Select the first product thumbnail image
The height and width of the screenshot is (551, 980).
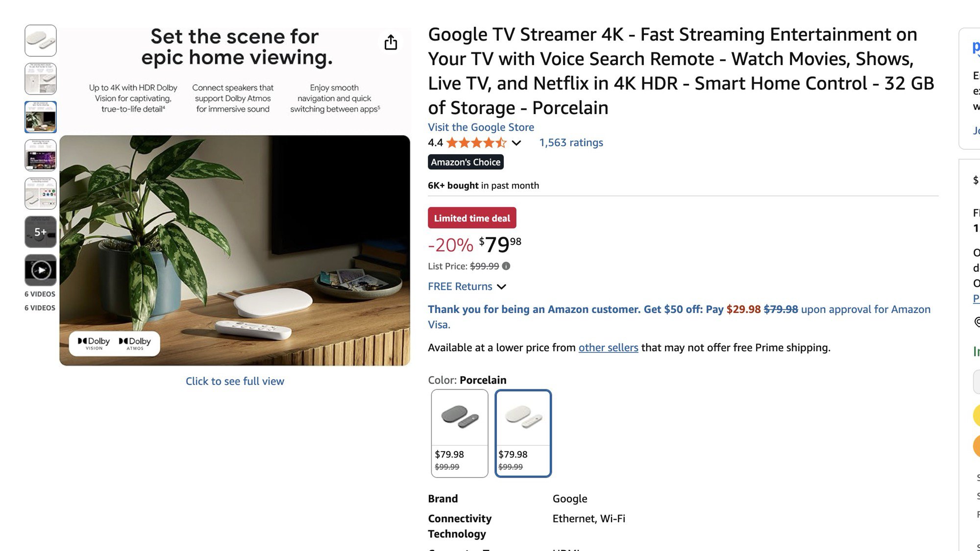[41, 41]
